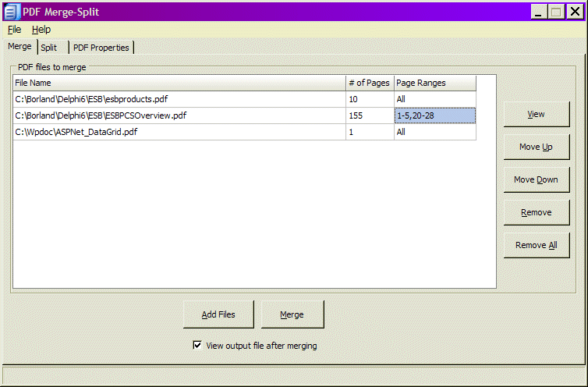Click the PDF Merge-Split app icon in title bar
The width and height of the screenshot is (588, 387).
(11, 12)
